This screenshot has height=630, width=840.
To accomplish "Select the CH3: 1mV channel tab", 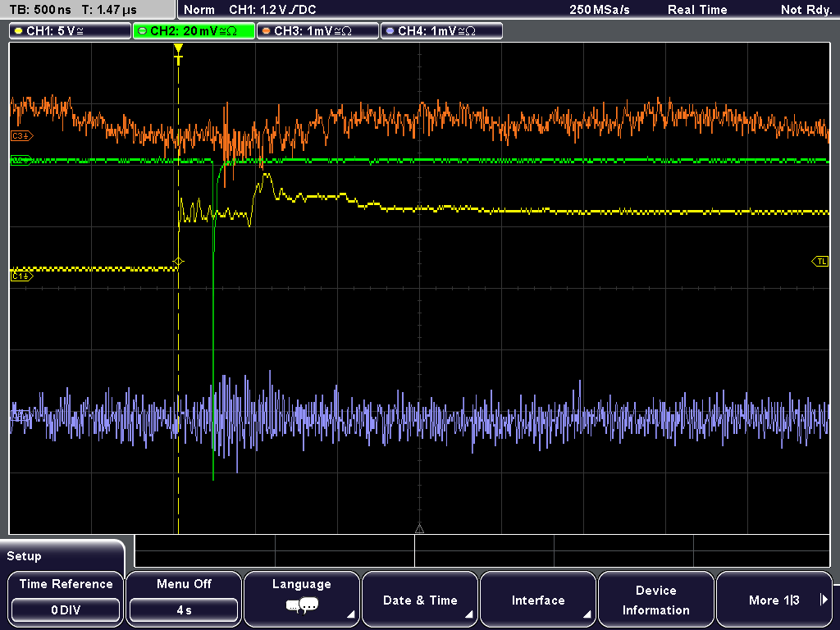I will coord(317,31).
